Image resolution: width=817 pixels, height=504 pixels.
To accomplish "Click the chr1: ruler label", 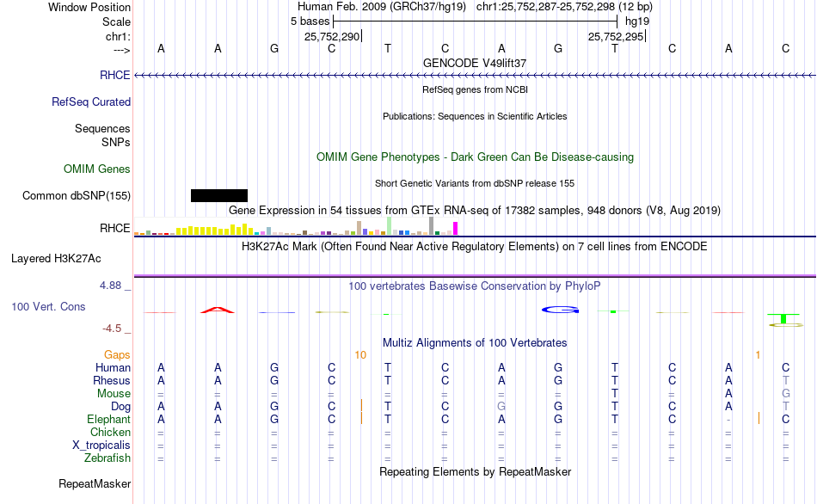I will point(118,36).
